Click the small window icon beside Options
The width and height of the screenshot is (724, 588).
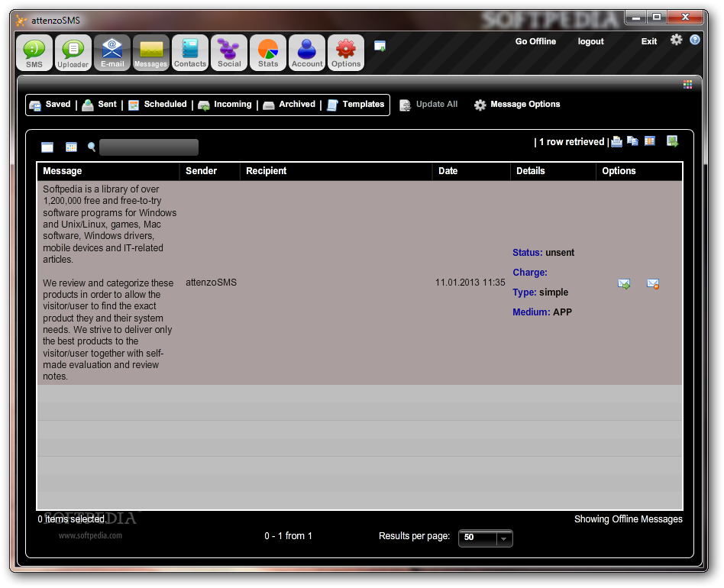coord(380,46)
